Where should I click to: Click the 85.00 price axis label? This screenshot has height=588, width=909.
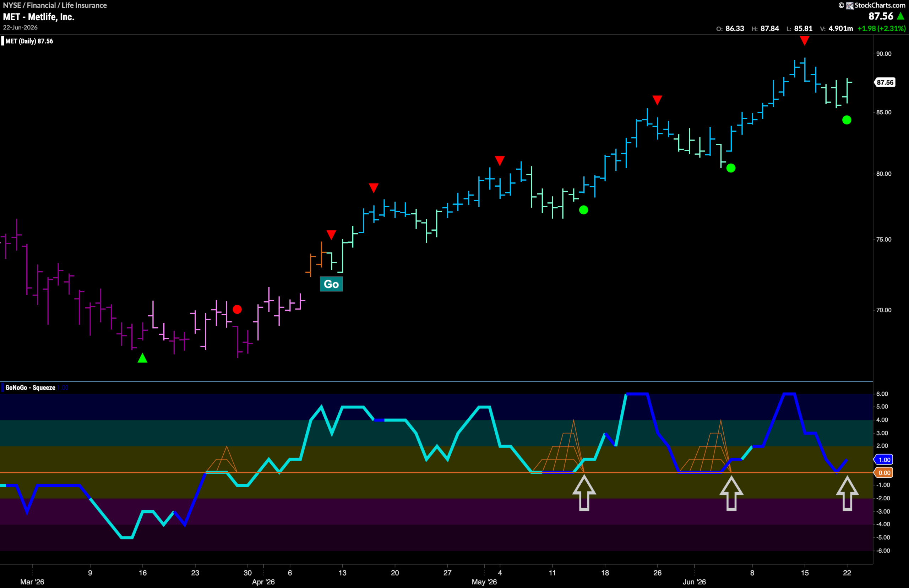coord(884,112)
